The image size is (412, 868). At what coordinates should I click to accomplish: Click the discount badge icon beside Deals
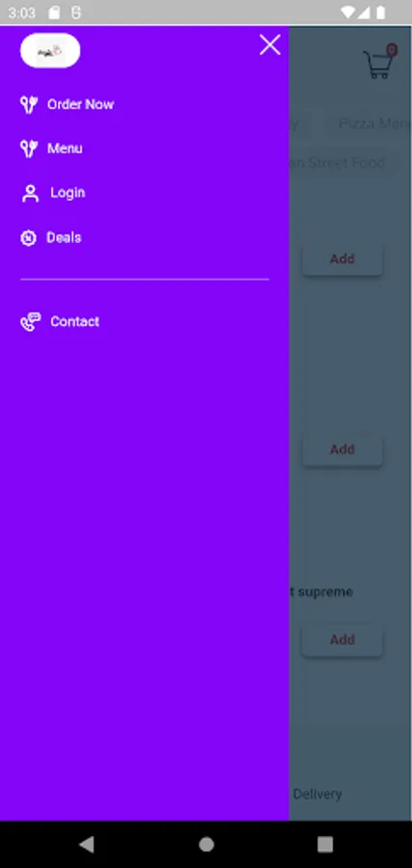[x=28, y=238]
